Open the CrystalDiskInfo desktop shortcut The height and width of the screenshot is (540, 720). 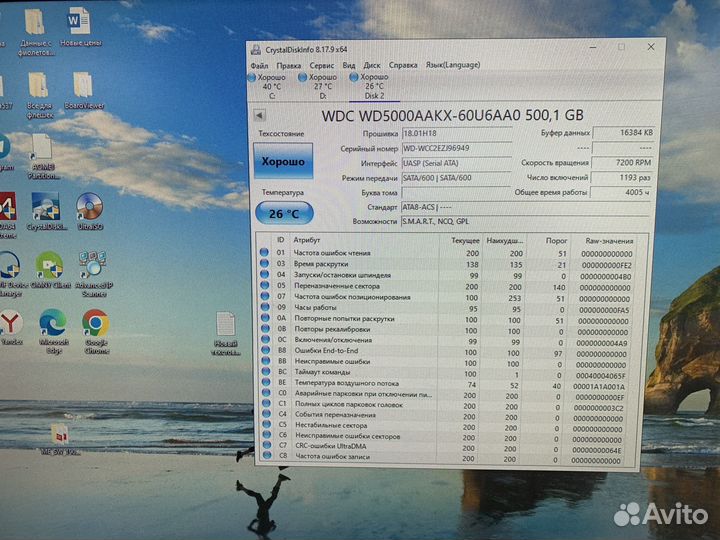pos(45,209)
